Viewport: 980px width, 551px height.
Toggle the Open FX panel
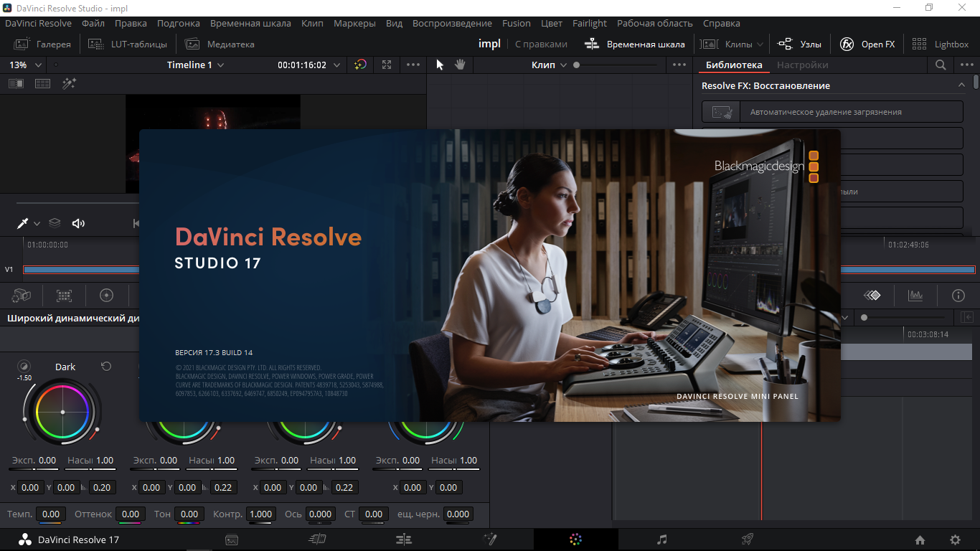point(867,44)
